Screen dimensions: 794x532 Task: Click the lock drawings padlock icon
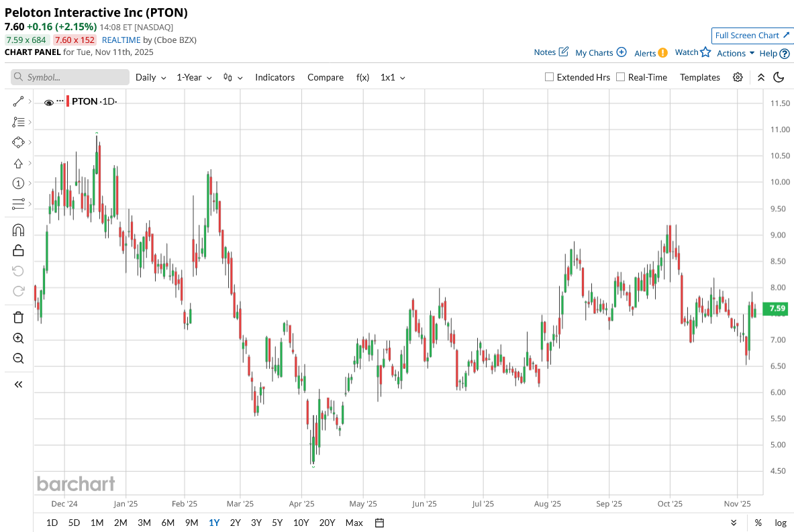18,250
